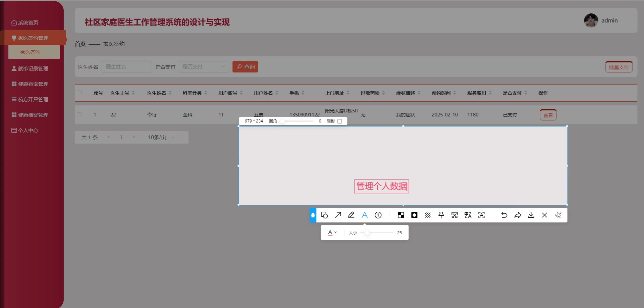Click the sort arrows beside 医生姓名

pyautogui.click(x=170, y=93)
